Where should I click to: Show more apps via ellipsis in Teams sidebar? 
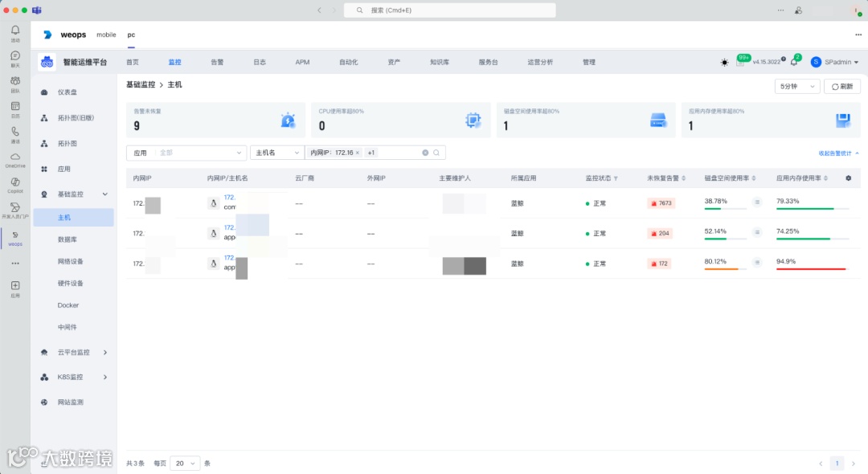tap(15, 264)
